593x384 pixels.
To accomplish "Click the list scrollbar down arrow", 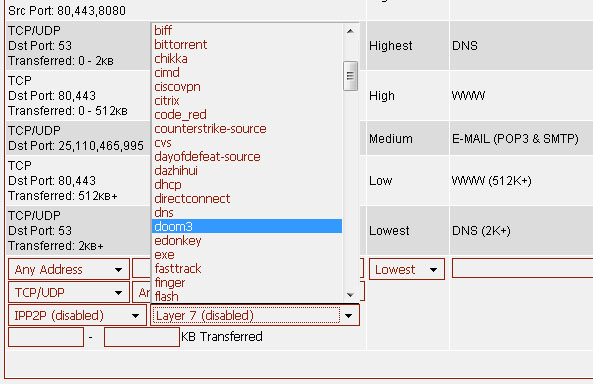I will click(350, 295).
